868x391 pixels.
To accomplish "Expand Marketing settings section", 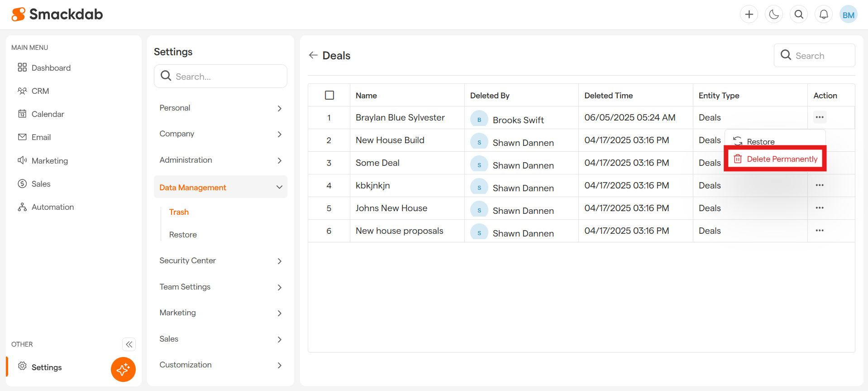I will (220, 313).
